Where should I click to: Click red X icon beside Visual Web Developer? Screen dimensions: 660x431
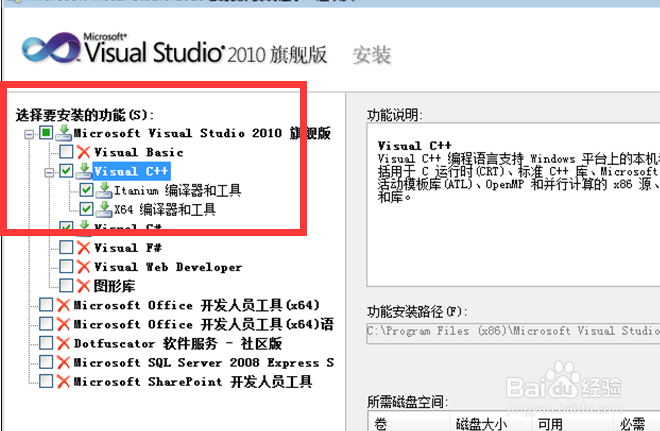pos(84,266)
